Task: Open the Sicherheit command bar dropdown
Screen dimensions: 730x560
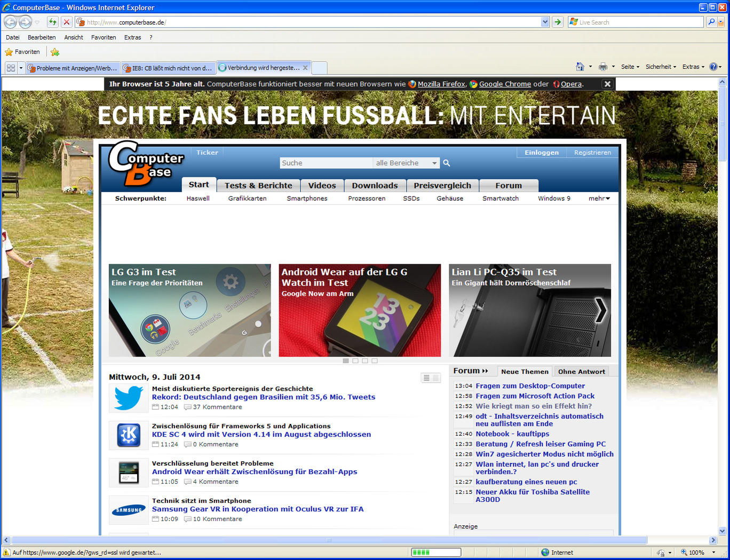Action: point(661,67)
